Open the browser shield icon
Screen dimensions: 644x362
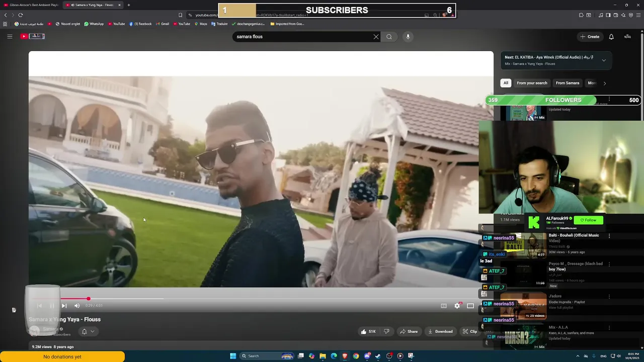point(631,15)
